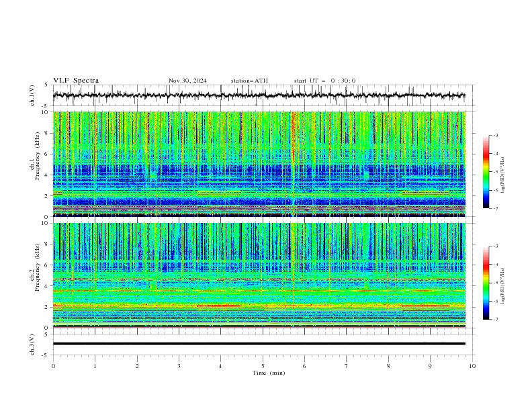Click time axis tick label '3'
532x411 pixels.
[179, 366]
